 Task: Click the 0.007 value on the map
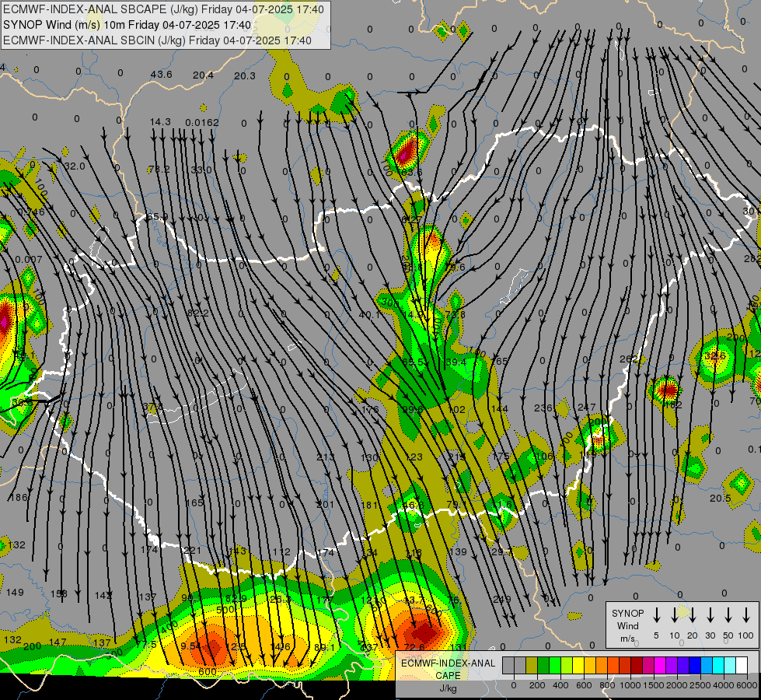29,260
